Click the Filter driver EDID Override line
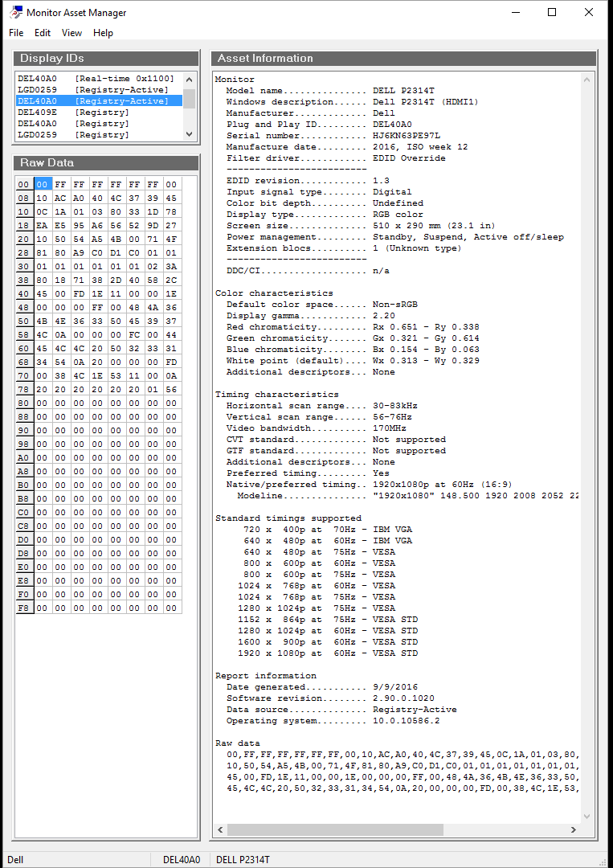Image resolution: width=613 pixels, height=868 pixels. [x=336, y=158]
